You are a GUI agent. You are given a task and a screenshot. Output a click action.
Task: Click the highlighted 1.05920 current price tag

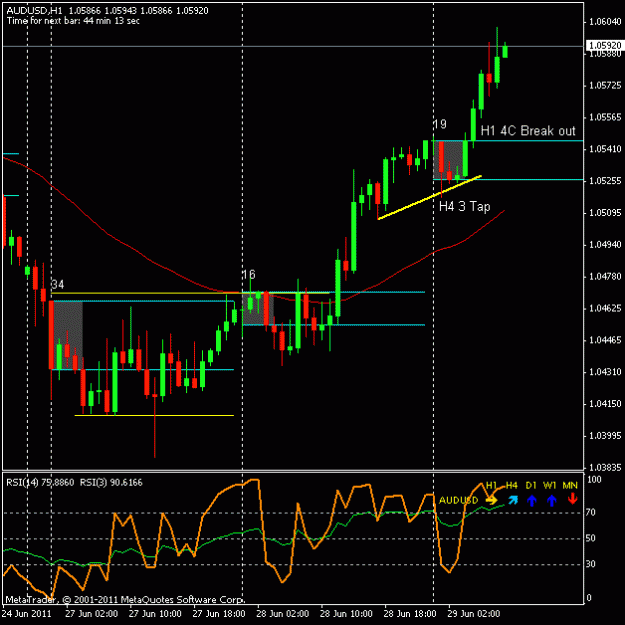coord(605,45)
